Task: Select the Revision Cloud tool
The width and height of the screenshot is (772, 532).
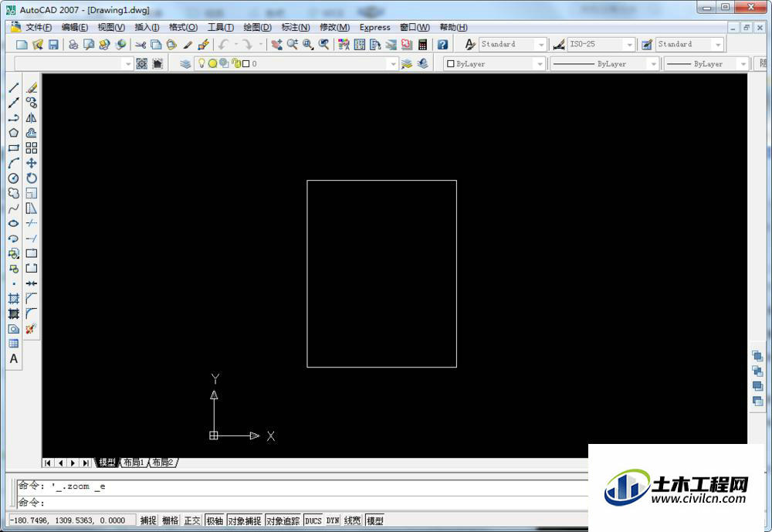Action: click(x=14, y=193)
